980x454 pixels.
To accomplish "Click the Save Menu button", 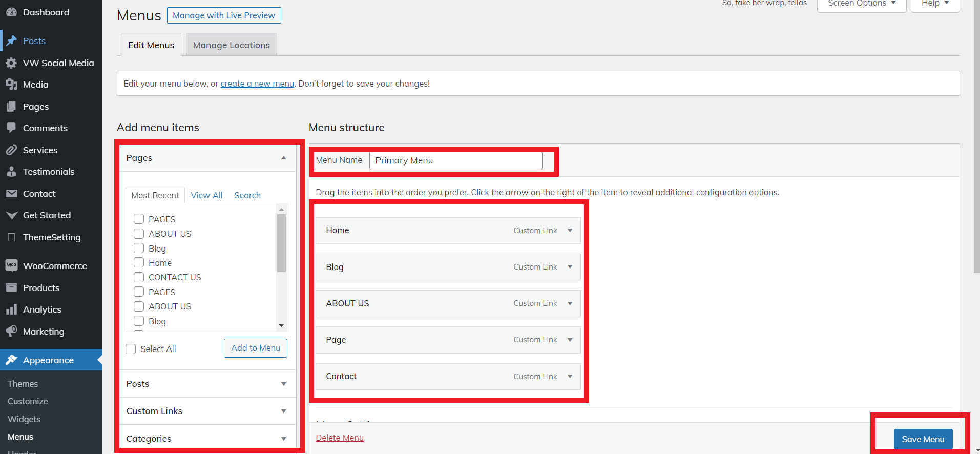I will click(923, 439).
